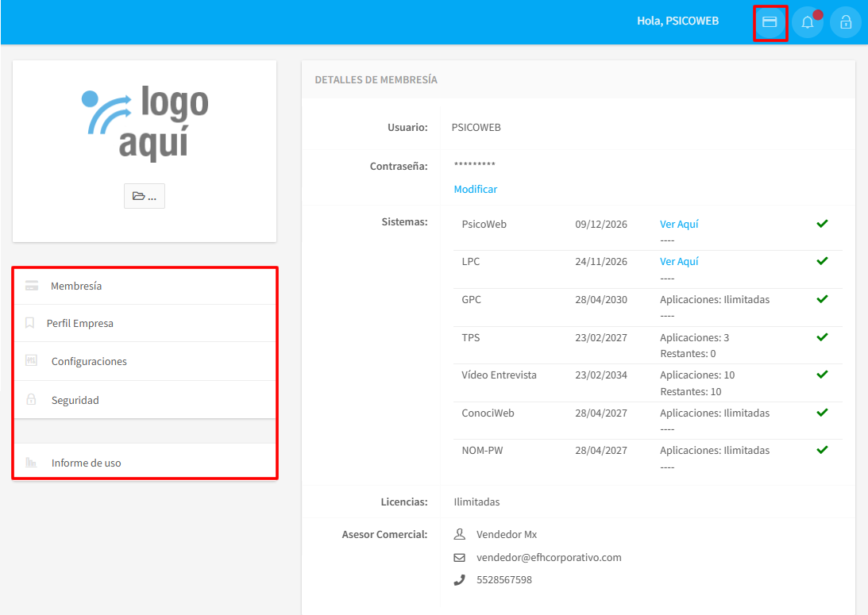Open the notifications bell icon
Viewport: 868px width, 615px height.
click(x=808, y=22)
